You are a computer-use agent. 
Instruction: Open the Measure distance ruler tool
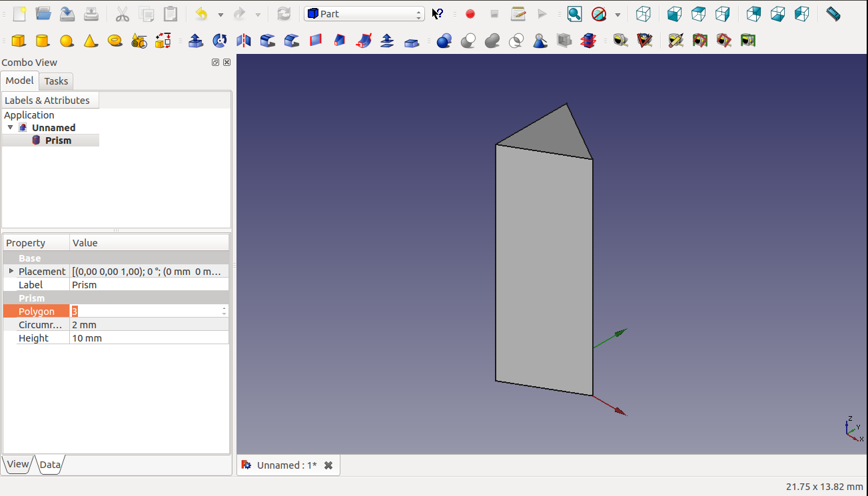833,14
